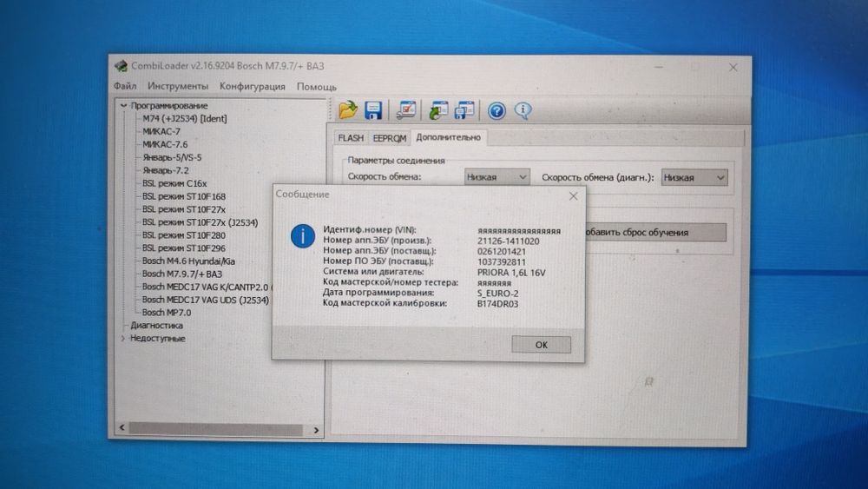Select the МИКАС-7 tree item
The height and width of the screenshot is (489, 868).
[161, 131]
